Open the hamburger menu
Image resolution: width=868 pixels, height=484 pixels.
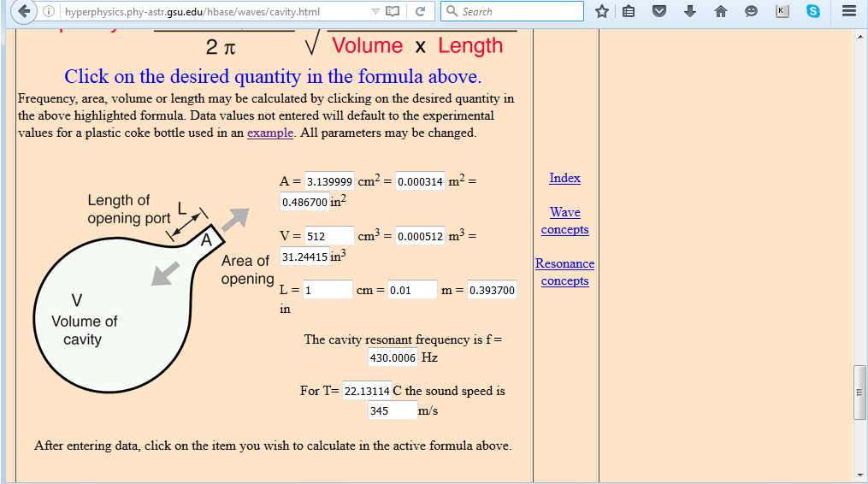point(849,11)
